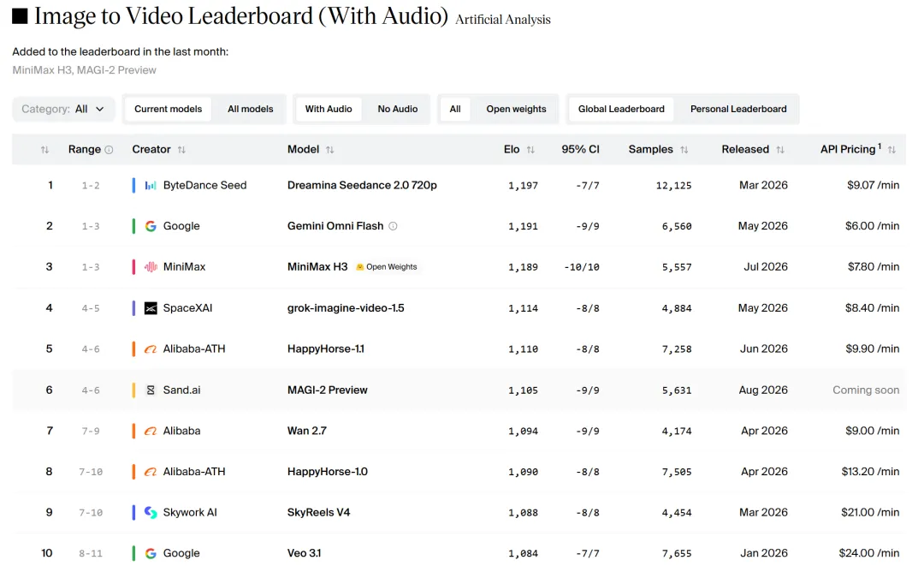Open MAGI-2 Preview model entry
The width and height of the screenshot is (924, 566).
click(327, 390)
